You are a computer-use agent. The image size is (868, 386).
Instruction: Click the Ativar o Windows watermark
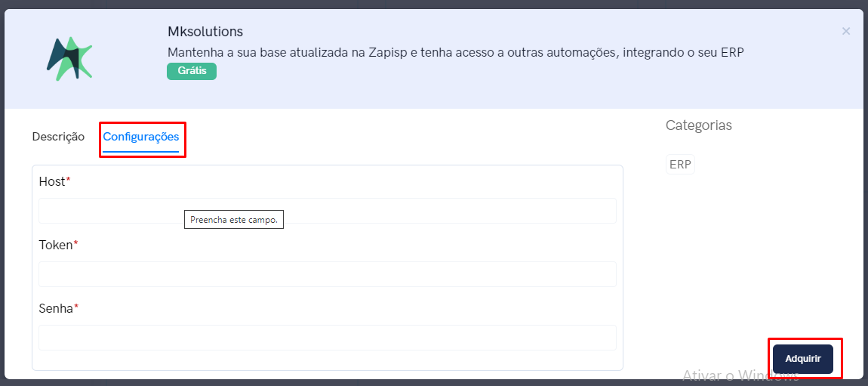click(740, 376)
